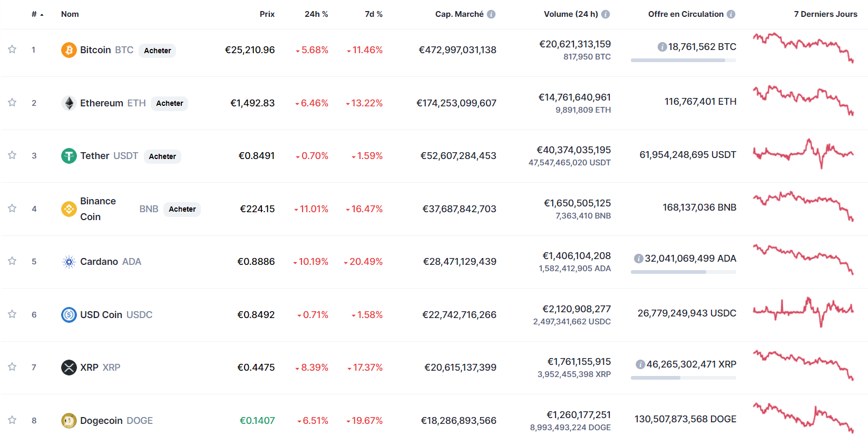Click the XRP circulating supply progress bar
The height and width of the screenshot is (436, 868).
click(683, 378)
